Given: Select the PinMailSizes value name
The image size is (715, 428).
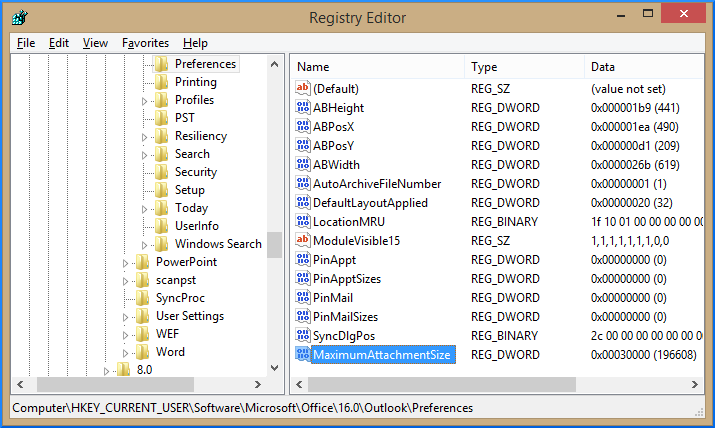Looking at the screenshot, I should click(345, 317).
